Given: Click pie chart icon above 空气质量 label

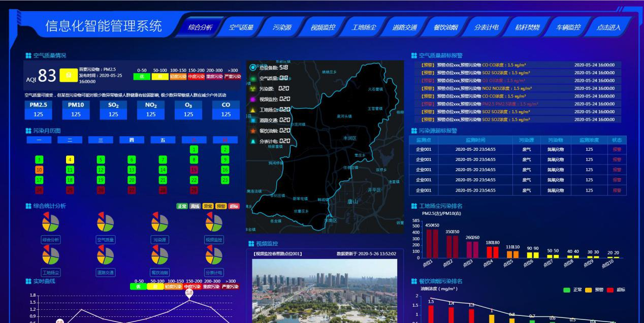Looking at the screenshot, I should click(105, 223).
